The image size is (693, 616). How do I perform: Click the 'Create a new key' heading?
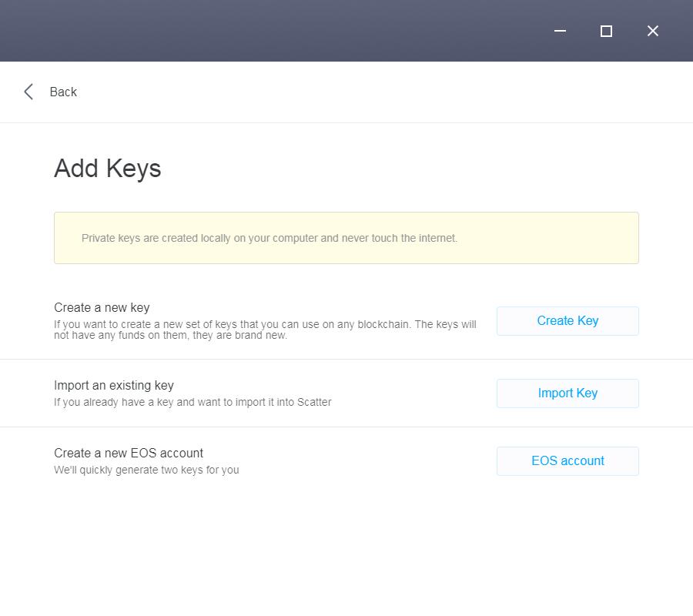click(x=102, y=307)
